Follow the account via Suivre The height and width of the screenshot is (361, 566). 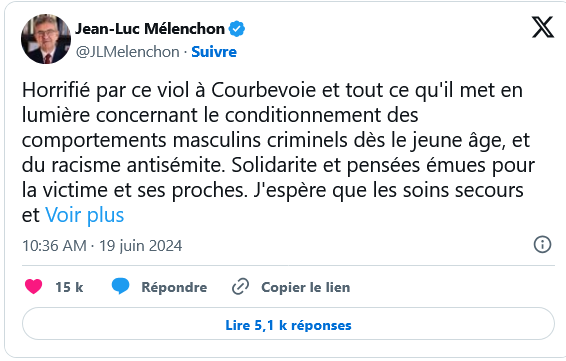point(214,52)
